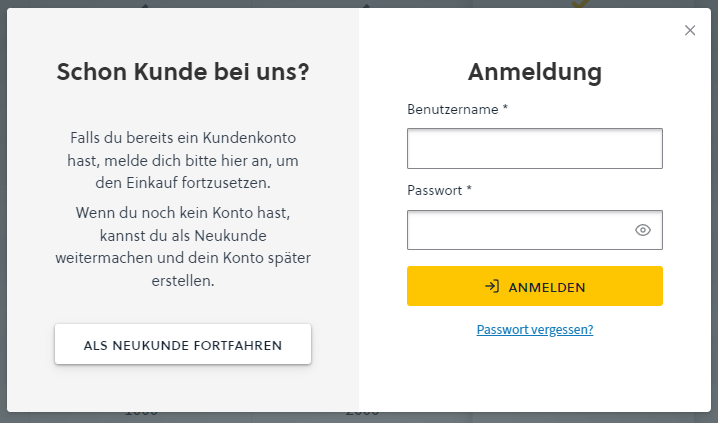The height and width of the screenshot is (423, 718).
Task: Open the 'Passwort vergessen?' link
Action: (535, 329)
